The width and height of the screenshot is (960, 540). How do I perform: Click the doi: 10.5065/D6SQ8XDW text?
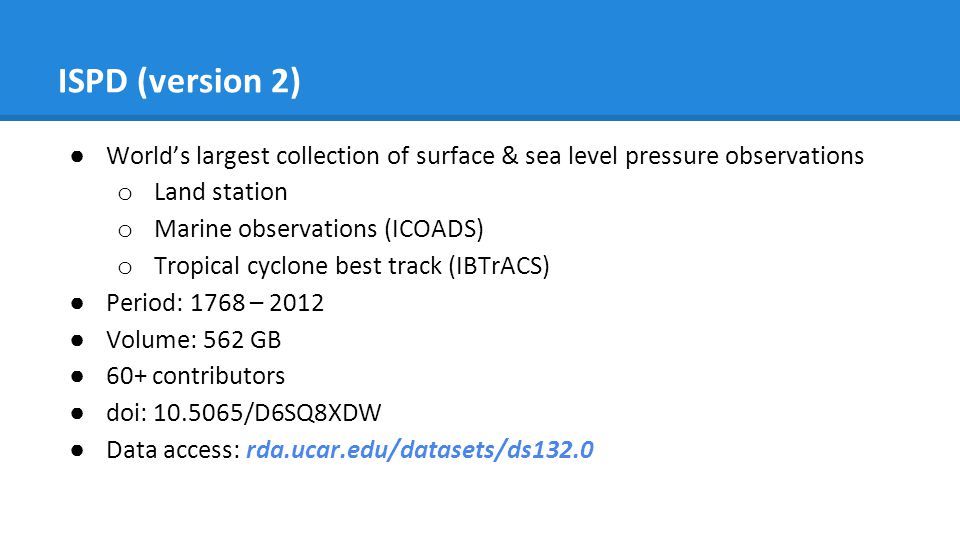point(244,413)
